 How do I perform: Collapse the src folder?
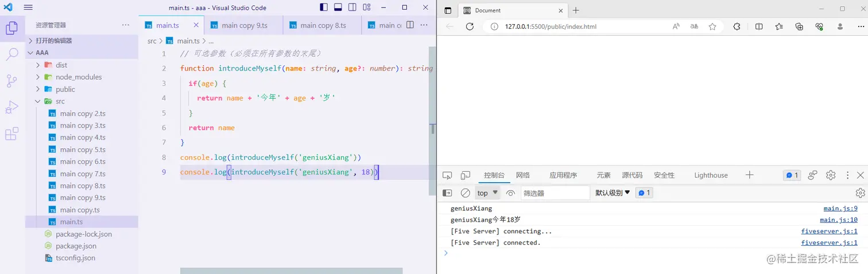pyautogui.click(x=82, y=101)
